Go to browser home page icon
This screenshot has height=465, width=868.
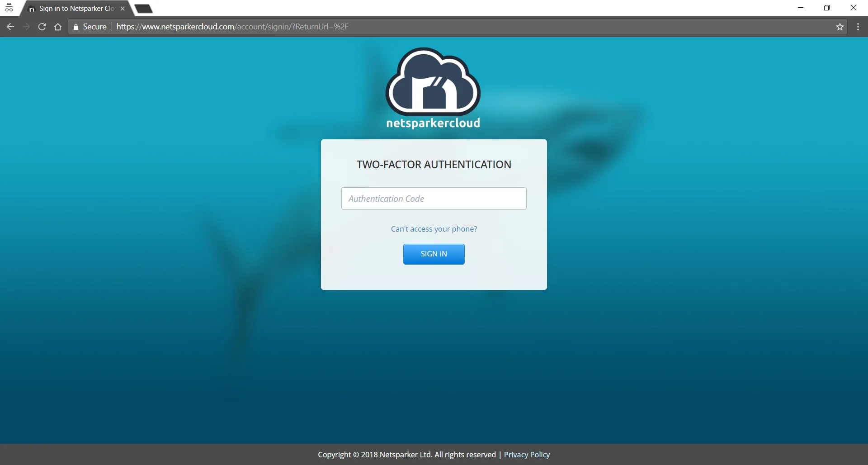[58, 27]
